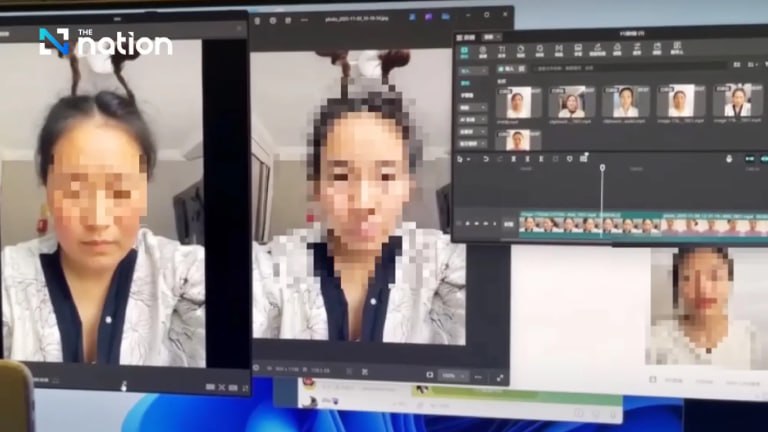
Task: Click the redo arrow in timeline toolbar
Action: 500,159
